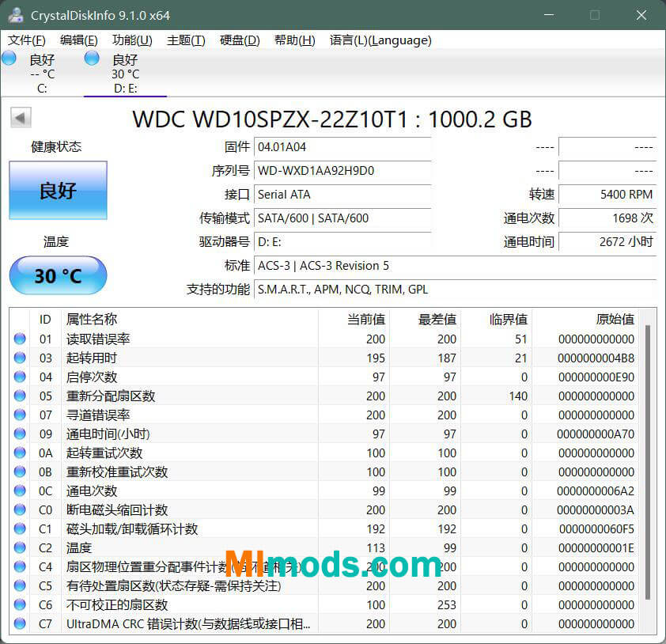The width and height of the screenshot is (666, 644).
Task: Click the power on count 1698 次
Action: 607,218
